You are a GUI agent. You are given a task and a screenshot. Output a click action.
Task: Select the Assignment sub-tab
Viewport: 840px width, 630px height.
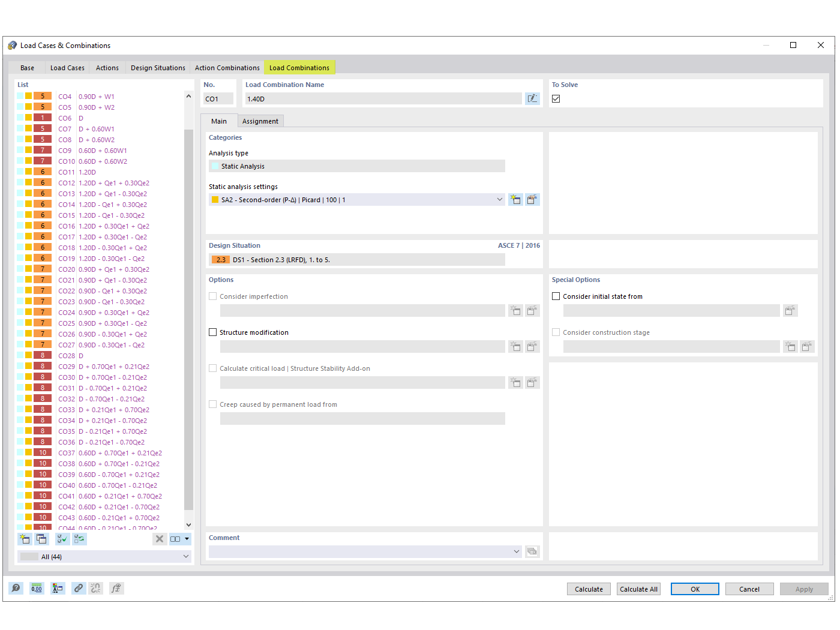260,121
